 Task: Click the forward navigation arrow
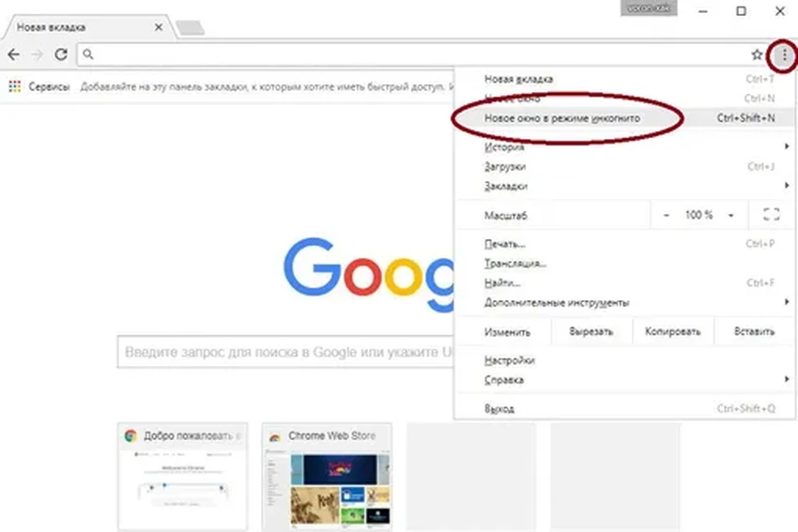coord(37,54)
